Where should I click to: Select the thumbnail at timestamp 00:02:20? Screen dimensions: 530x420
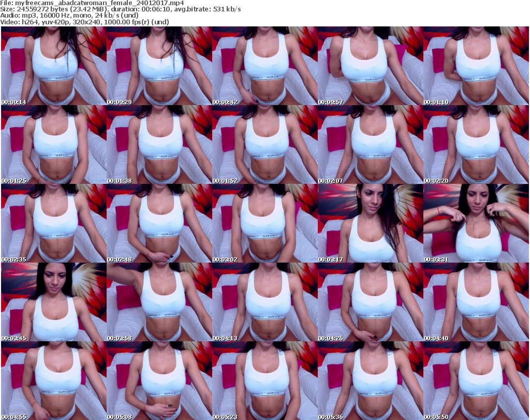(x=476, y=144)
